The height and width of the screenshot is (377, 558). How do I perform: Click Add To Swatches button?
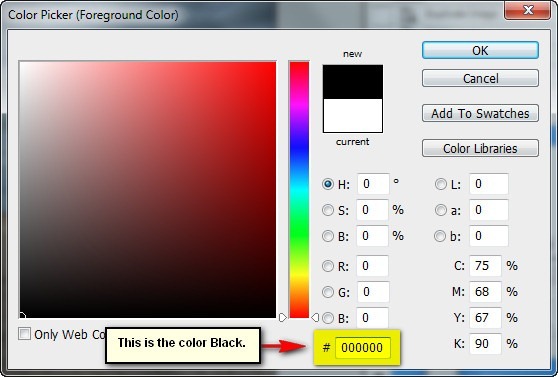click(x=480, y=113)
